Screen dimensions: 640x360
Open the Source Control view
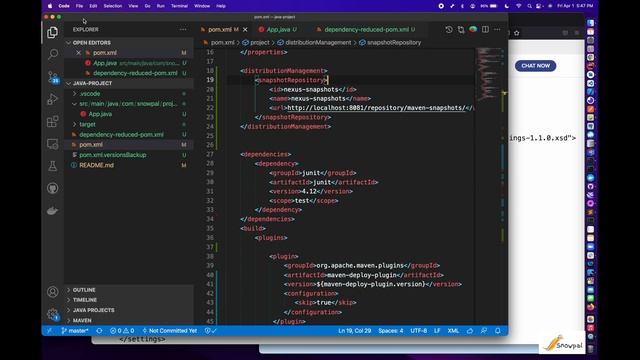(x=53, y=77)
